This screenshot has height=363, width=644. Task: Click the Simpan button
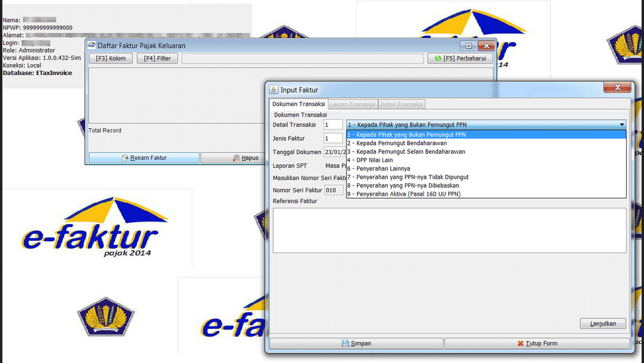(x=356, y=343)
